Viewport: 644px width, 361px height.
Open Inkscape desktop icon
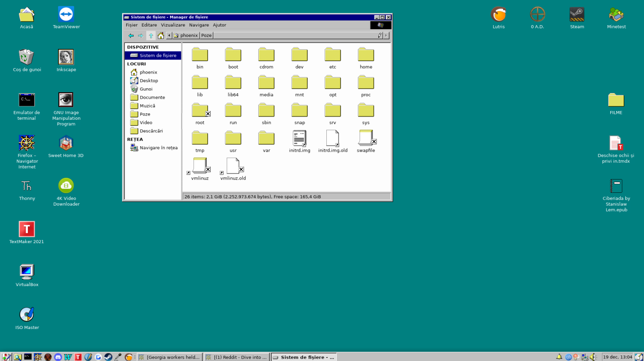(66, 60)
